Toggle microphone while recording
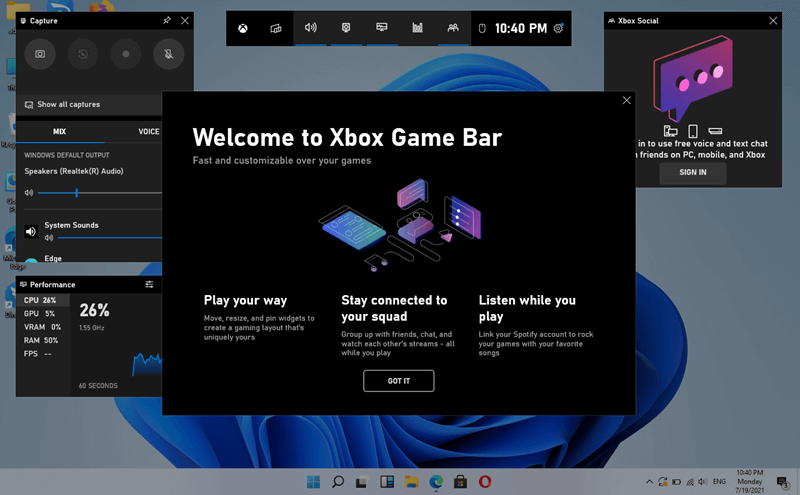The height and width of the screenshot is (495, 800). click(x=168, y=54)
